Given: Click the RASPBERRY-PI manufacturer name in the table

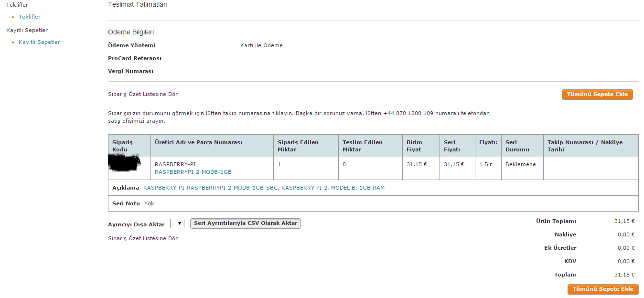Looking at the screenshot, I should 175,164.
